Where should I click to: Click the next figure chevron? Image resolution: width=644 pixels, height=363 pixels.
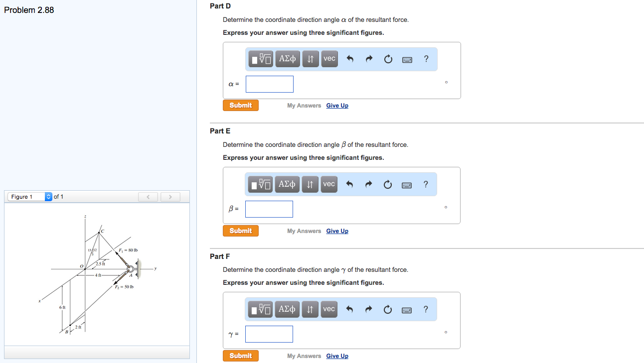point(170,196)
